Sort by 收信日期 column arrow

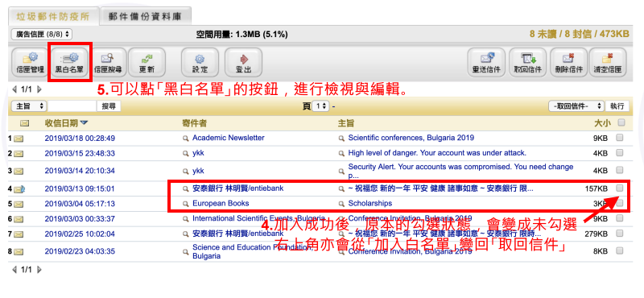point(85,122)
